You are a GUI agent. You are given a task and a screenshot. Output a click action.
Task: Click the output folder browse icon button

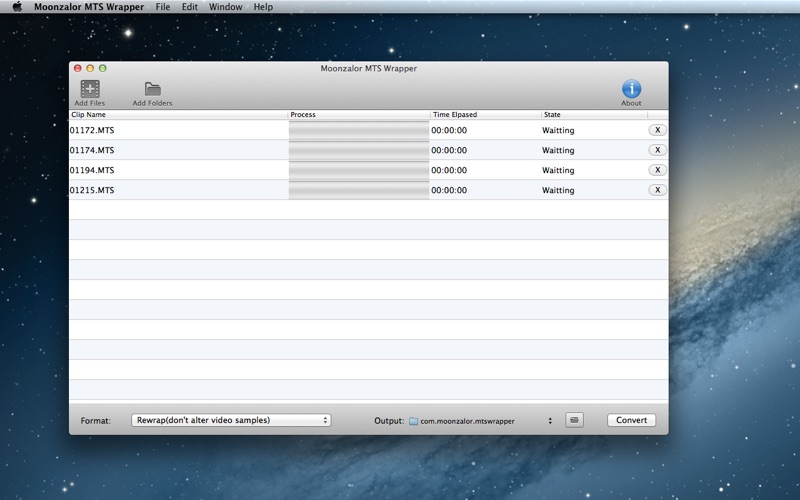[x=574, y=420]
